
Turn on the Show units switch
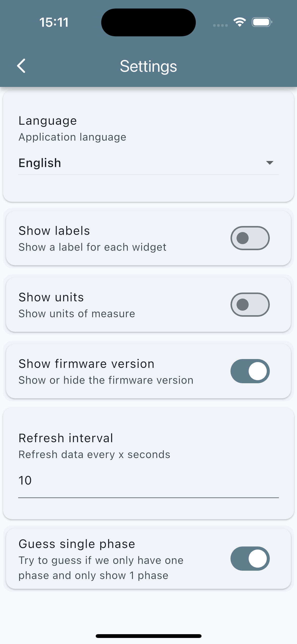[250, 305]
